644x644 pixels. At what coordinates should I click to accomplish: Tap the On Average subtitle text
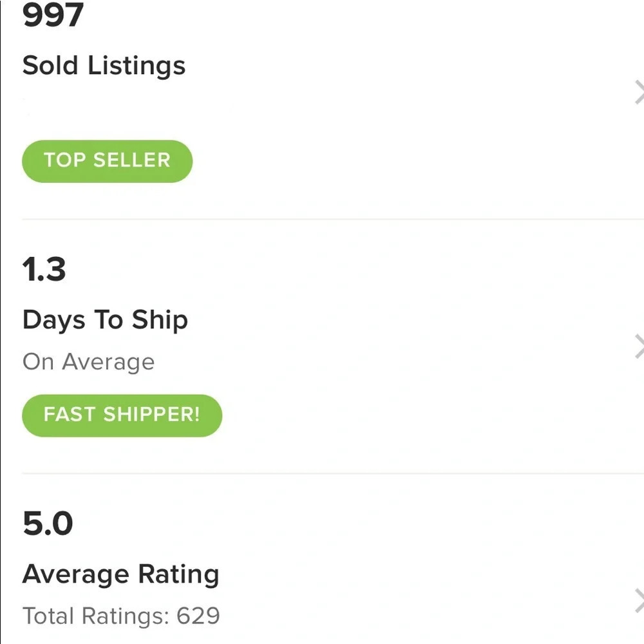[88, 361]
